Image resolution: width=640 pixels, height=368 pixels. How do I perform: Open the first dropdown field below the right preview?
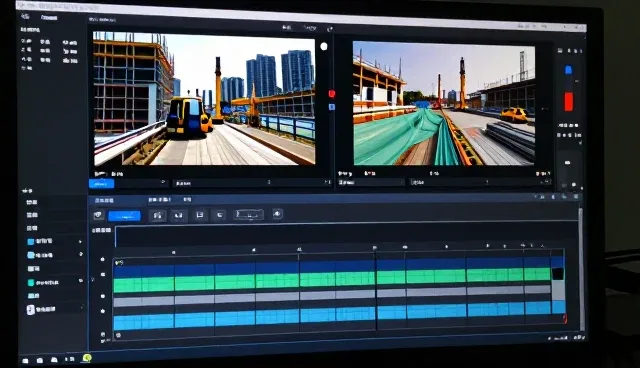(371, 182)
